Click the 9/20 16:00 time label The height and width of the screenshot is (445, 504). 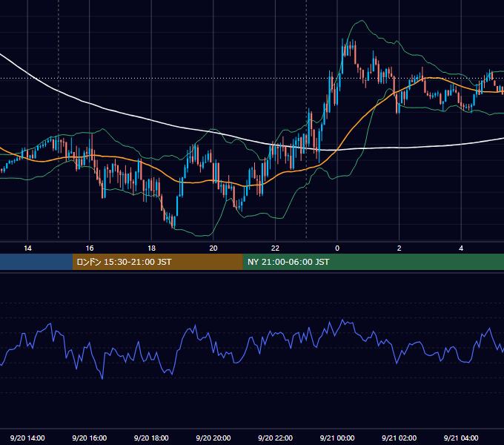[90, 438]
